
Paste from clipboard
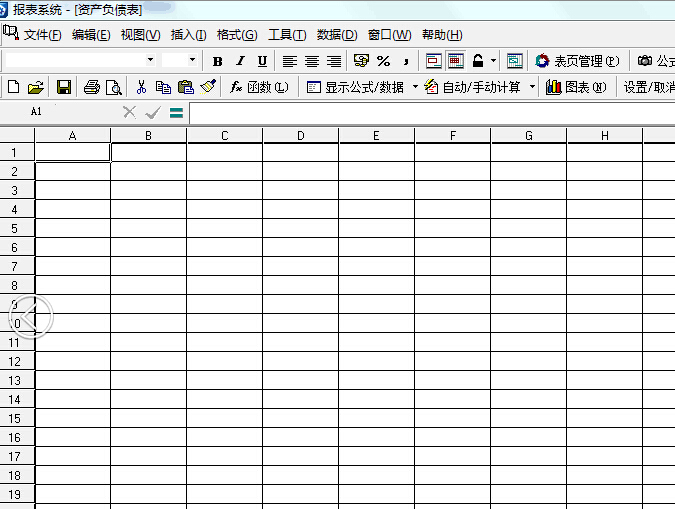(186, 87)
